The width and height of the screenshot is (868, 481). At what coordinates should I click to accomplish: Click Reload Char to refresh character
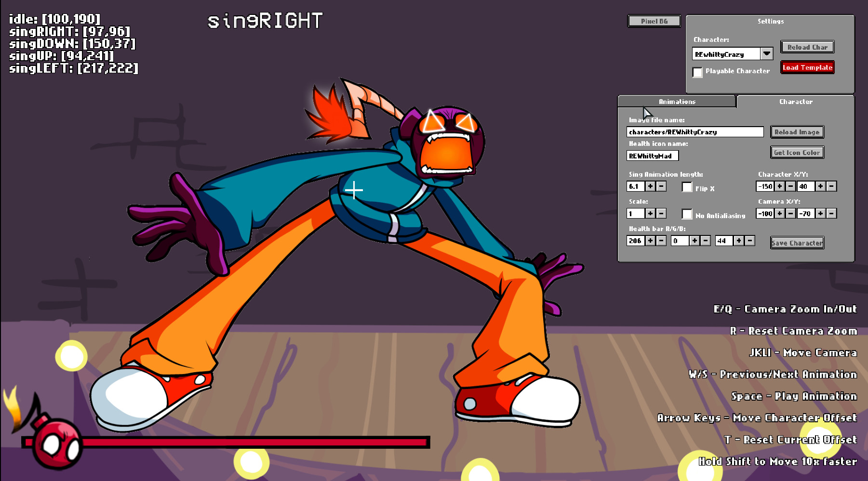click(x=807, y=47)
